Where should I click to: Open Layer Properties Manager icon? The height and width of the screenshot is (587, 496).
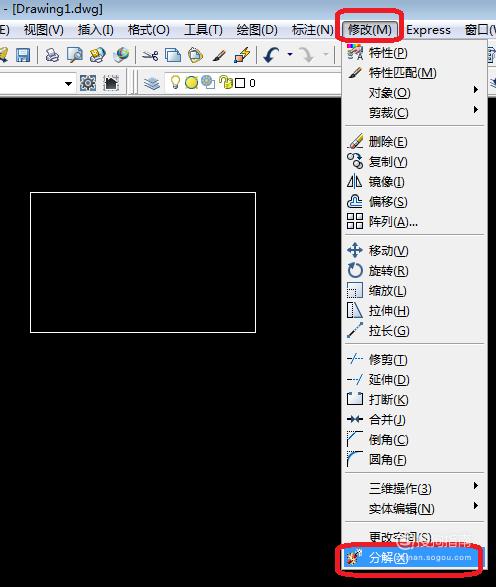[152, 83]
